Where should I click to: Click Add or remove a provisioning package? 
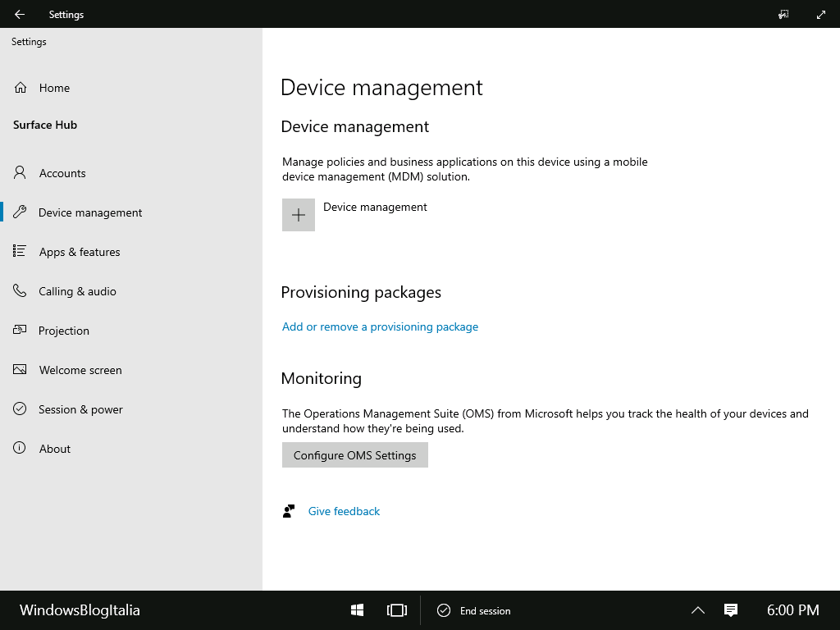tap(380, 326)
